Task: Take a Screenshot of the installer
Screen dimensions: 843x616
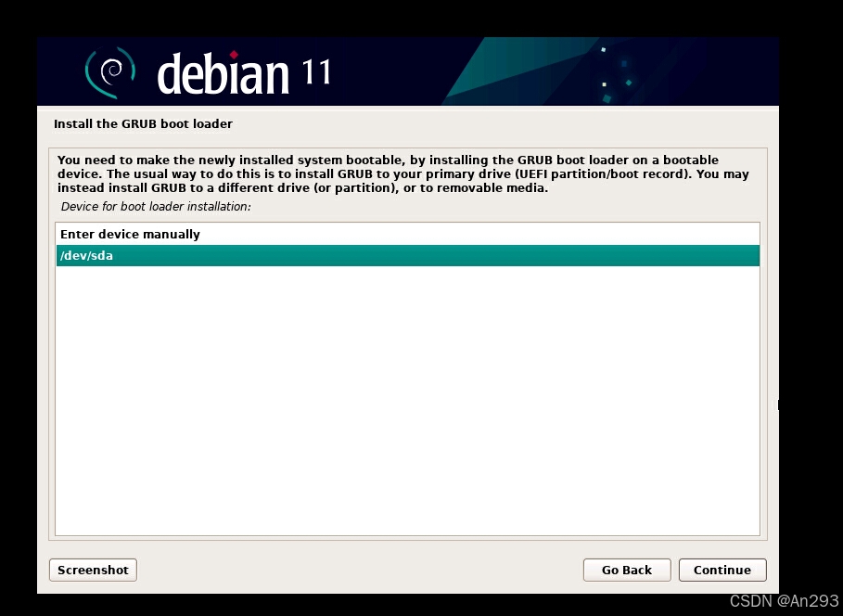Action: (x=93, y=570)
